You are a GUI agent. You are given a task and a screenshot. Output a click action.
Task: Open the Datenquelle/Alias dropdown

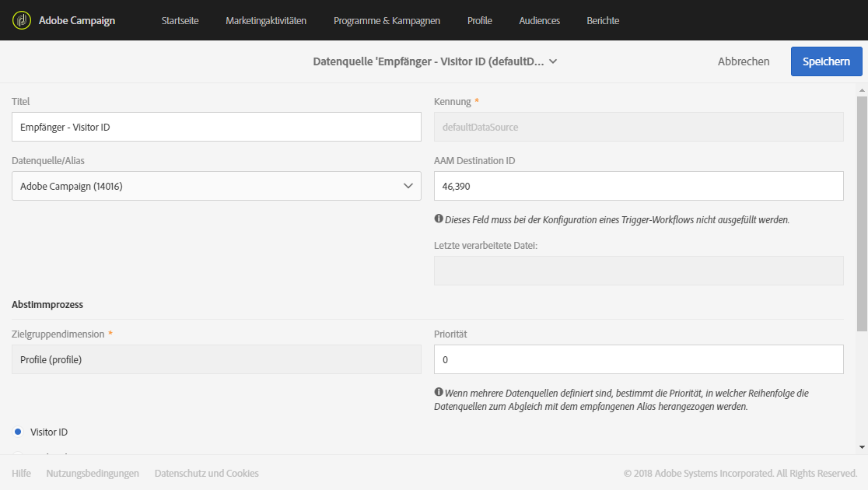coord(216,186)
